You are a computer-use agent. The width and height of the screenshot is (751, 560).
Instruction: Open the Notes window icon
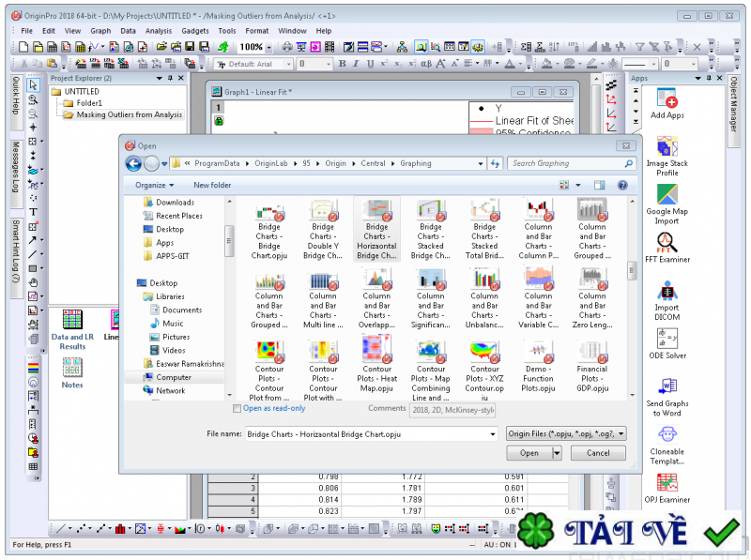[72, 373]
